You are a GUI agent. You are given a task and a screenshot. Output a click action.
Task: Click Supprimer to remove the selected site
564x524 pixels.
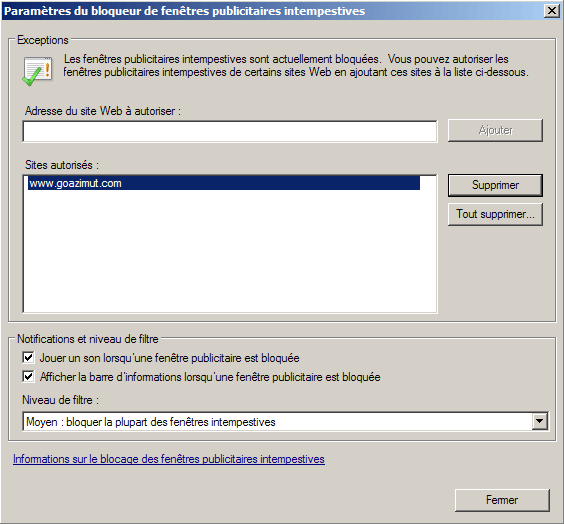495,185
